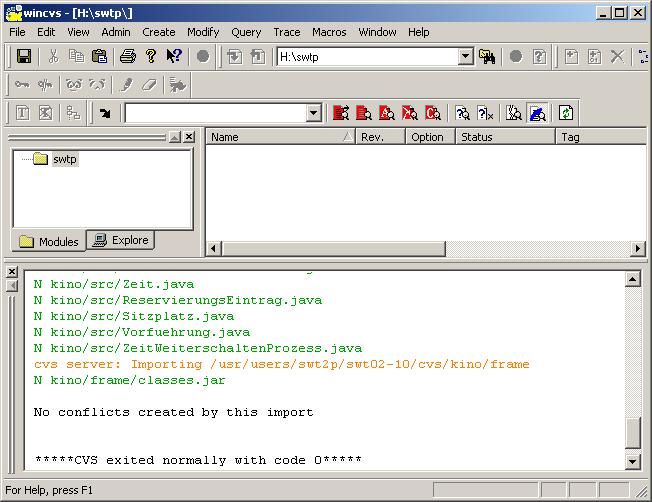Click the file list scroll-left arrow
Screen dimensions: 652x502
(214, 249)
